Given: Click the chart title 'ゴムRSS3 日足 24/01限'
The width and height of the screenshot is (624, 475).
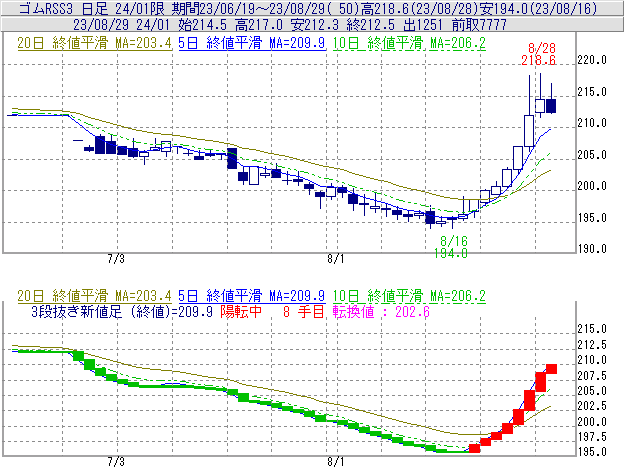Looking at the screenshot, I should (x=93, y=8).
